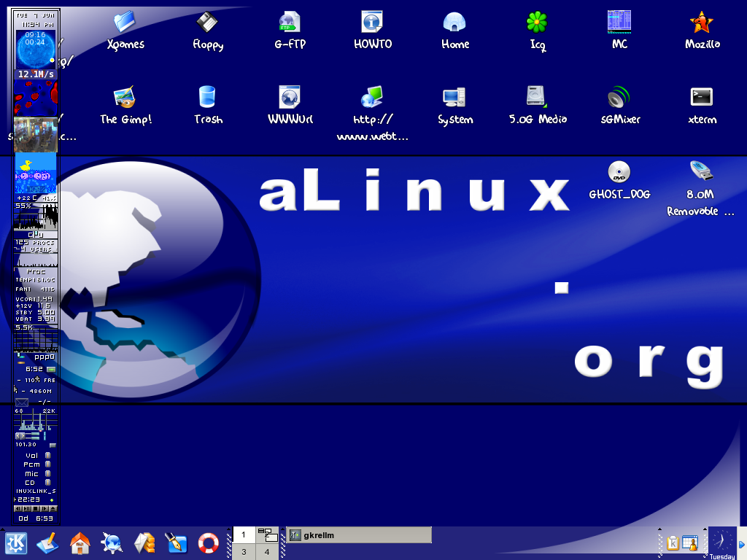Click the moon clock image in gkrellm
This screenshot has width=747, height=560.
36,49
